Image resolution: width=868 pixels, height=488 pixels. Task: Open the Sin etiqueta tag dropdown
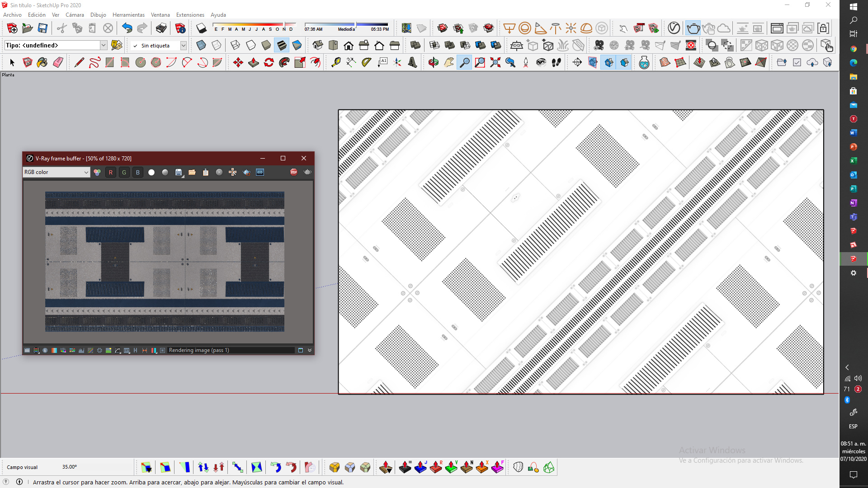(x=184, y=45)
